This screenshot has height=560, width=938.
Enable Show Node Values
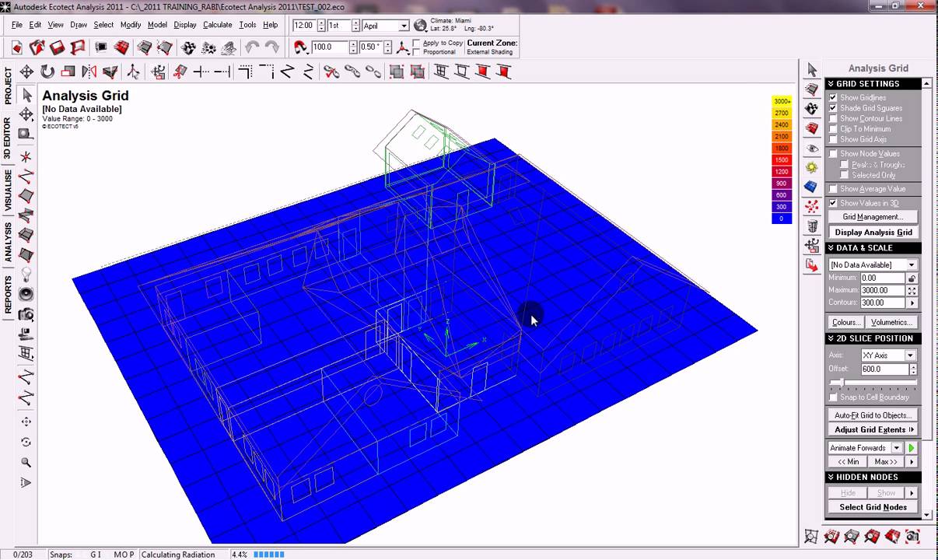pyautogui.click(x=833, y=154)
